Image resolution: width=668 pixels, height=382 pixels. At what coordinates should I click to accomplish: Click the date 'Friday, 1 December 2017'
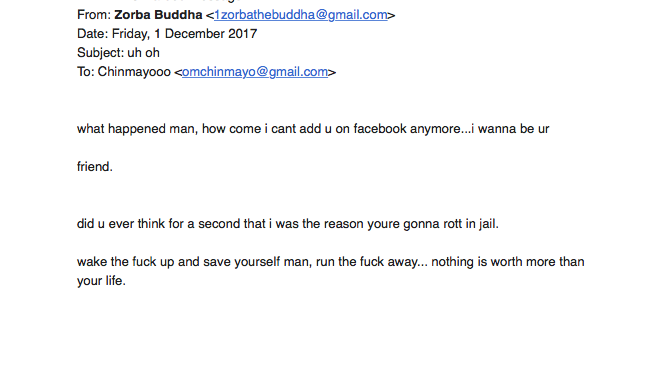(184, 34)
